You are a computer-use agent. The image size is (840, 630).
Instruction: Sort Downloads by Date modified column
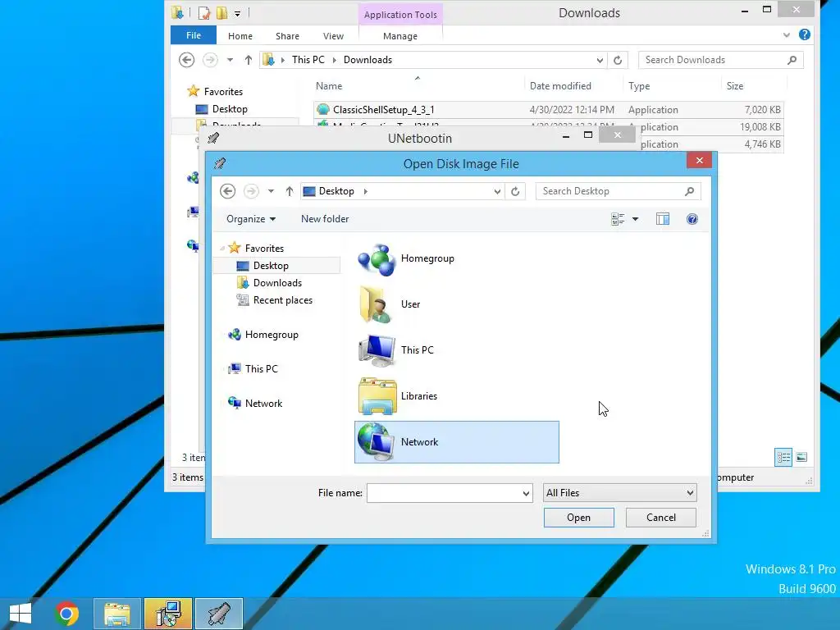click(560, 86)
